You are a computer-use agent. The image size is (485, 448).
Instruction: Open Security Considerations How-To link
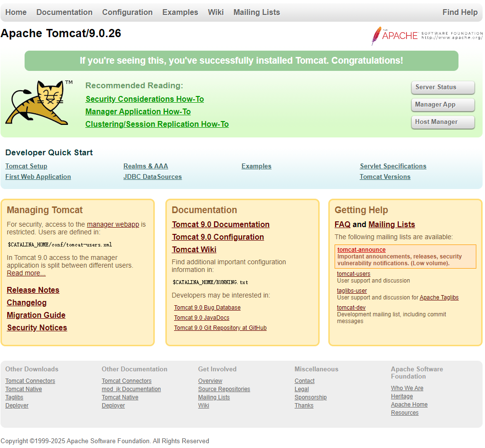[145, 99]
